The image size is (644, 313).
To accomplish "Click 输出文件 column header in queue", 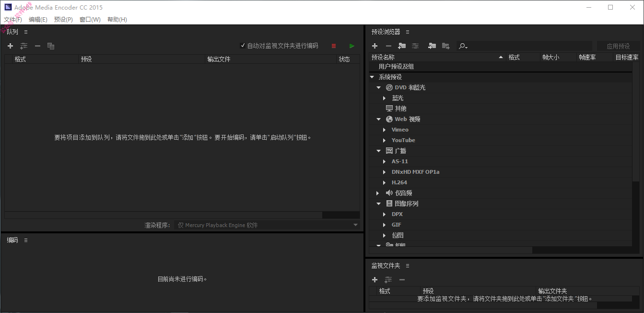I will [x=270, y=60].
